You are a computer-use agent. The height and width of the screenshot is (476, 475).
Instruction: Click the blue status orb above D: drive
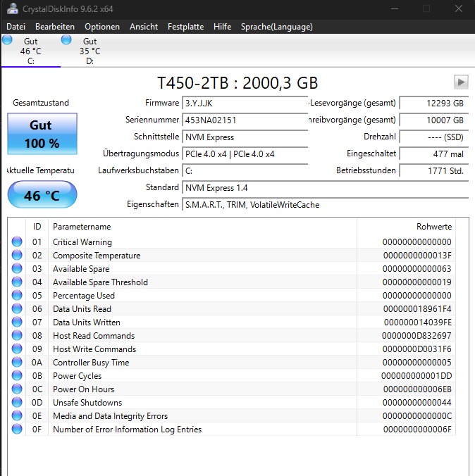click(66, 39)
